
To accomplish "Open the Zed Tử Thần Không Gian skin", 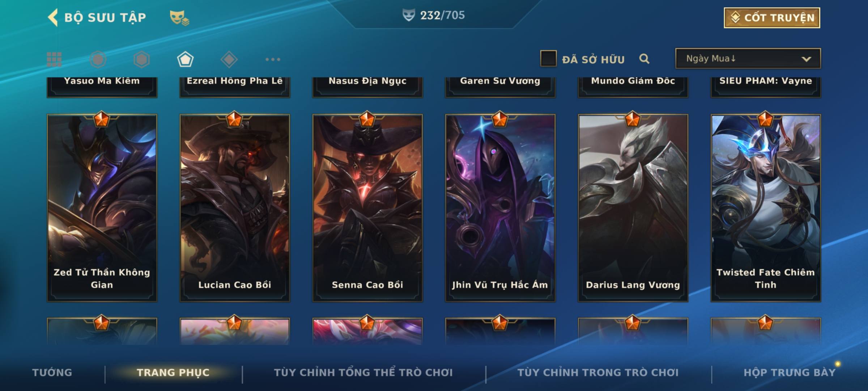I will (102, 208).
